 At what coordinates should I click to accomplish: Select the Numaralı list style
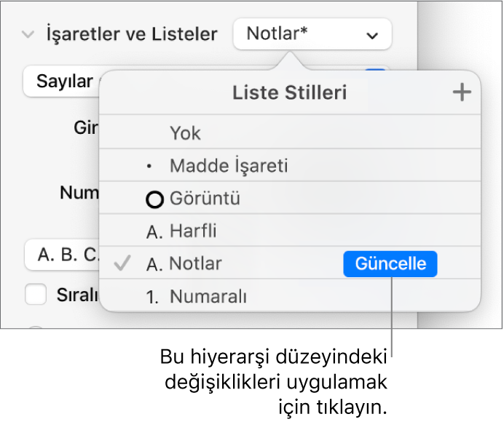[x=290, y=295]
